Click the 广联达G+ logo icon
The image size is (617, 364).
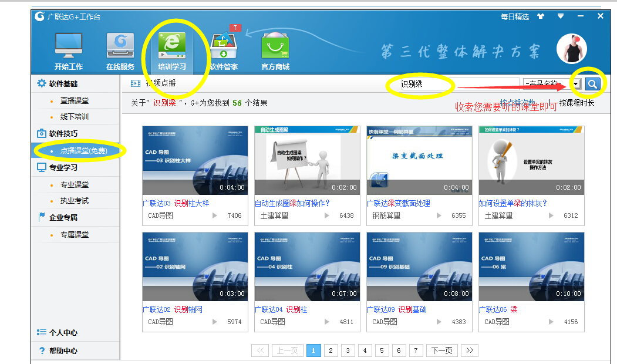(39, 16)
